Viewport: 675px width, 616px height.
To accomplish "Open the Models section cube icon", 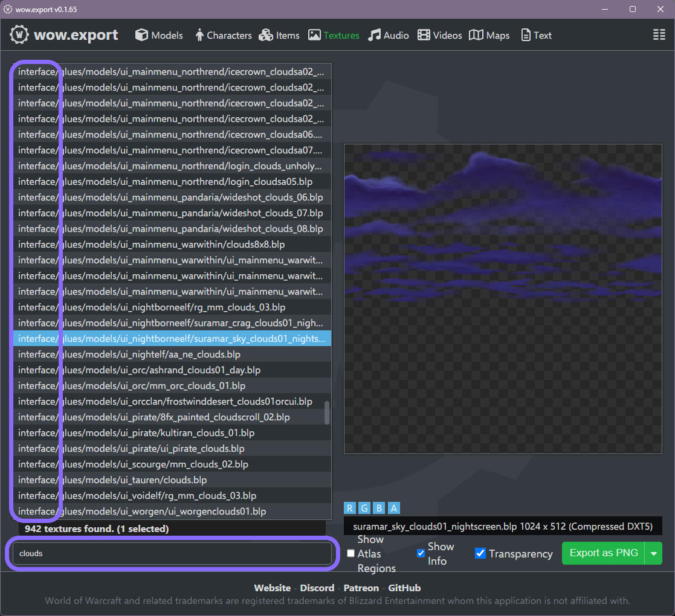I will click(x=141, y=35).
